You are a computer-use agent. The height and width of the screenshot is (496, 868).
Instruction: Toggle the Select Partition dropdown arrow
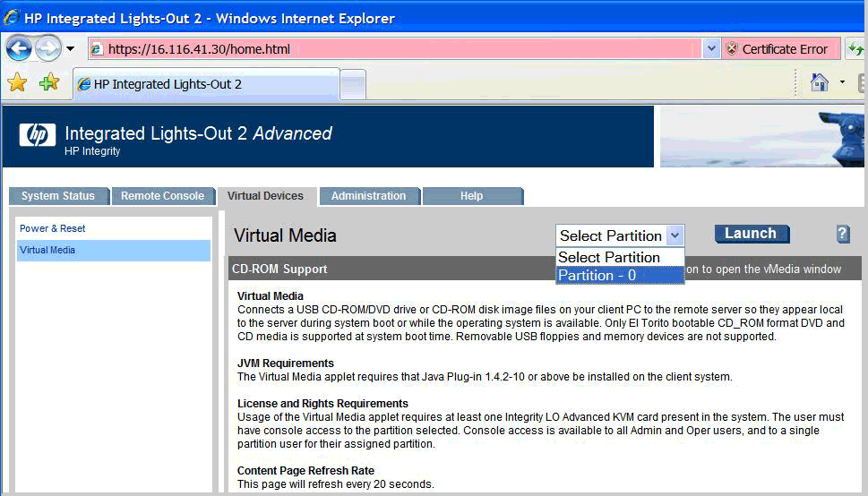click(x=675, y=235)
